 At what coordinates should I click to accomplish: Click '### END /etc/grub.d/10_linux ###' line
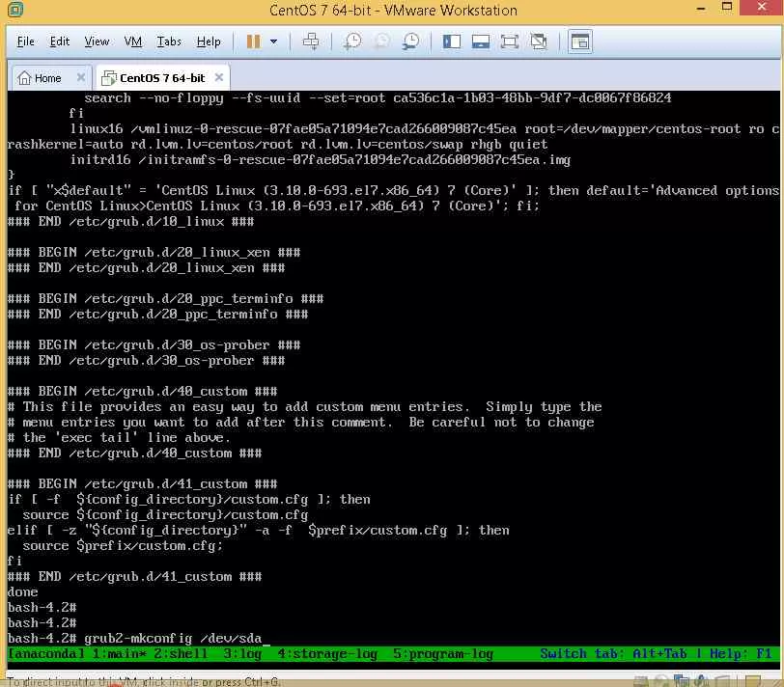click(130, 221)
